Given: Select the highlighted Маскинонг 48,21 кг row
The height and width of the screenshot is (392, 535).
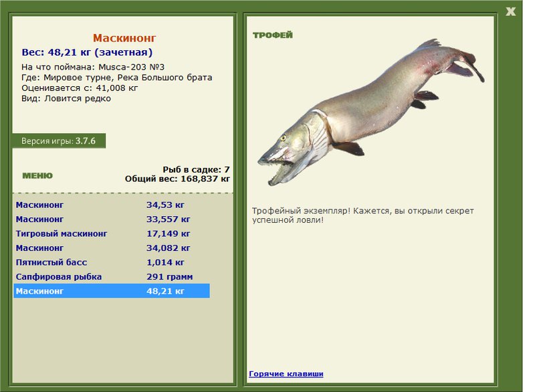Looking at the screenshot, I should tap(112, 291).
